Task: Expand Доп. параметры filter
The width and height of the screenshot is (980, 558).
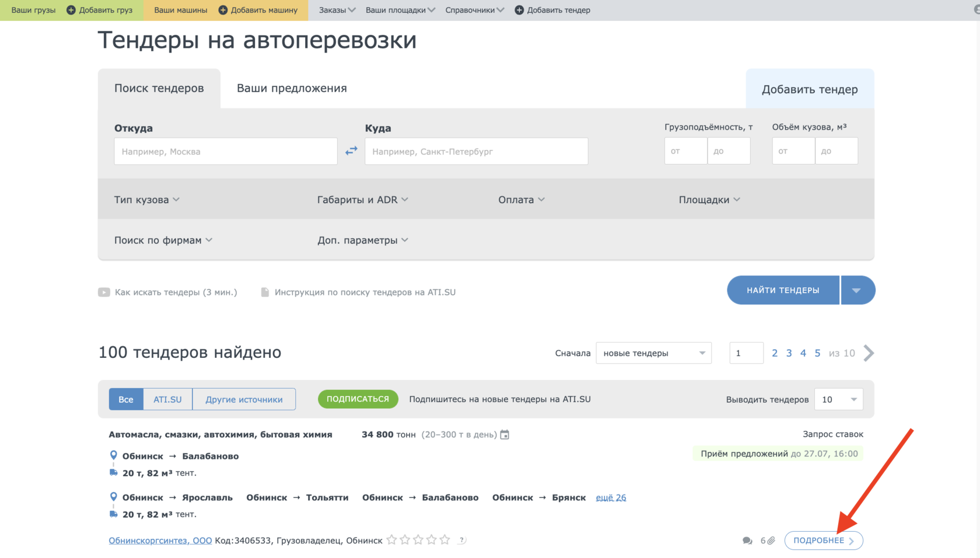Action: 363,240
